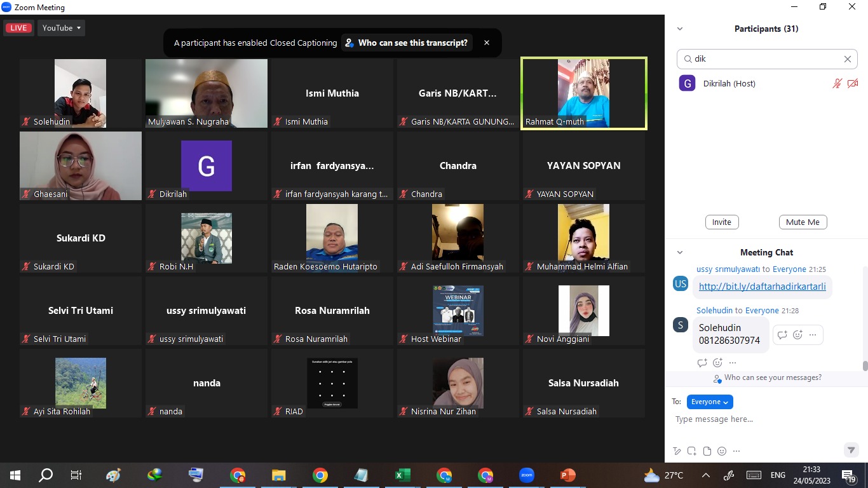The width and height of the screenshot is (868, 488).
Task: Open the Everyone recipient dropdown in chat
Action: click(710, 402)
